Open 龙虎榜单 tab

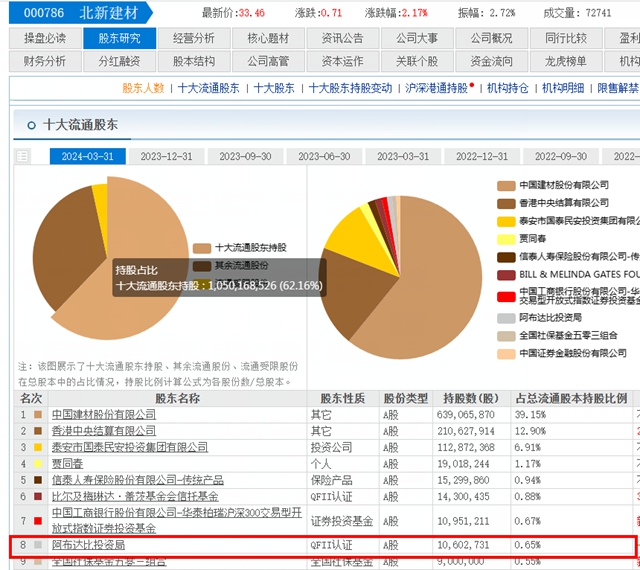coord(566,61)
